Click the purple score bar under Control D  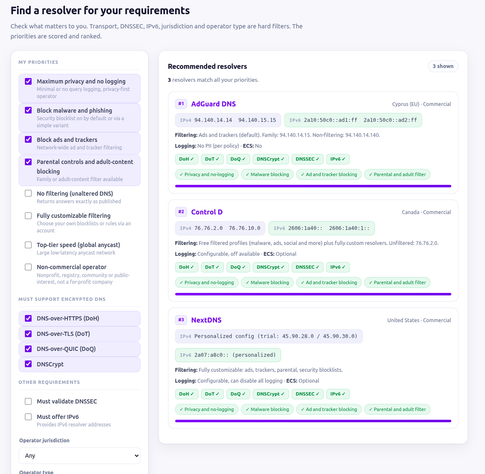click(x=313, y=294)
